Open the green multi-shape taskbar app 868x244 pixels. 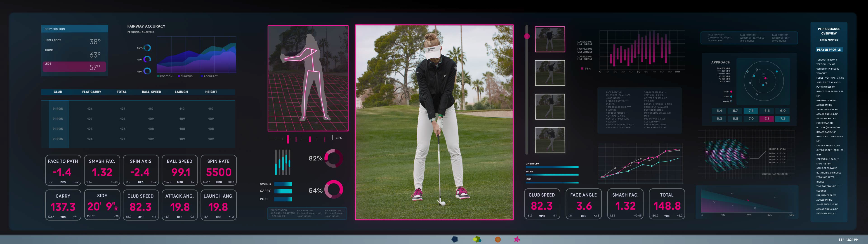pyautogui.click(x=477, y=239)
